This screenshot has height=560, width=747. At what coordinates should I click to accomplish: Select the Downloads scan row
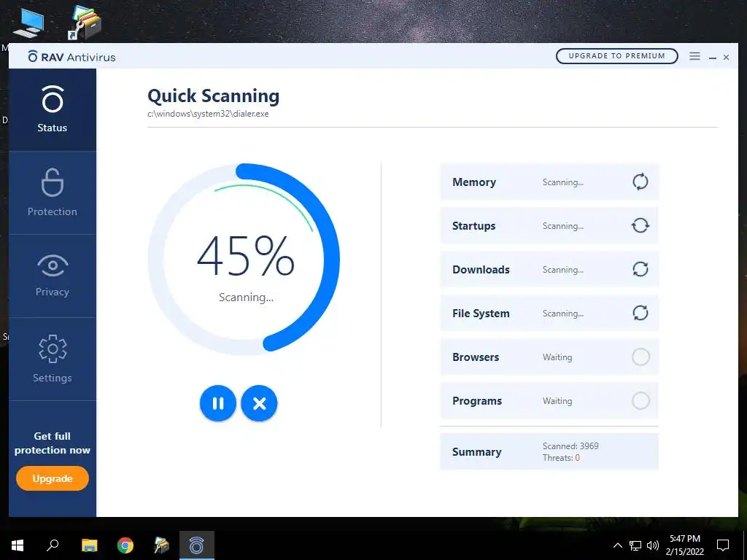point(549,270)
